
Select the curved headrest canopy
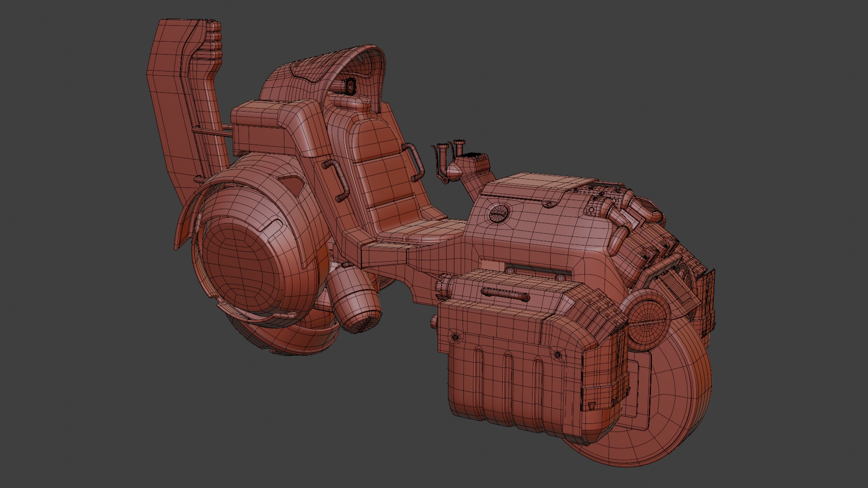point(316,68)
